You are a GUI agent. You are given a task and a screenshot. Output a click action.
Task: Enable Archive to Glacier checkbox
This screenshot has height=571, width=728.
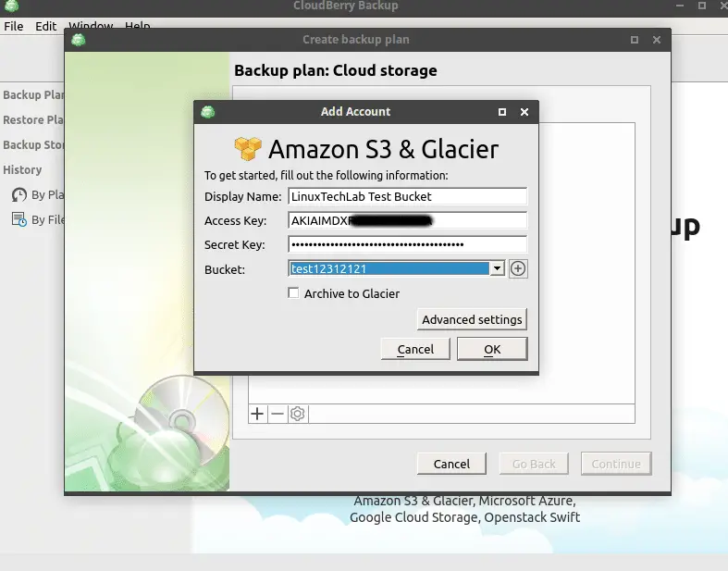click(293, 292)
